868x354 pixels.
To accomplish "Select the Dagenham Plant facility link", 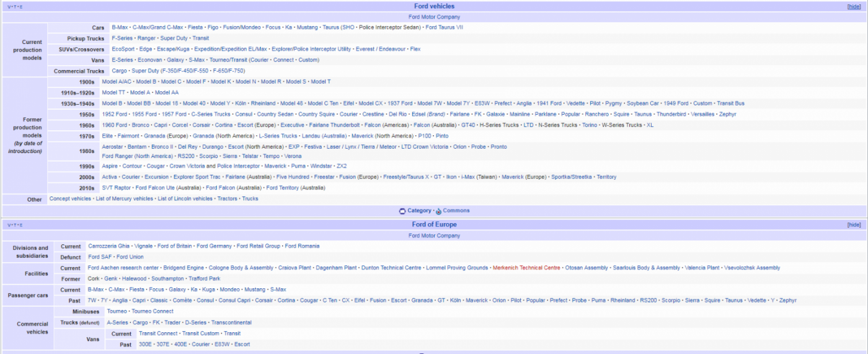I will click(x=336, y=268).
